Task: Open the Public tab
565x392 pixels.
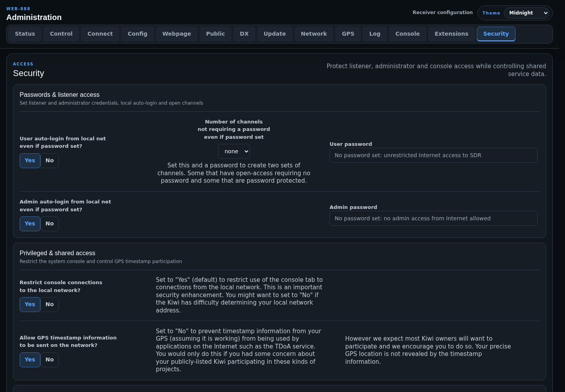Action: (215, 34)
